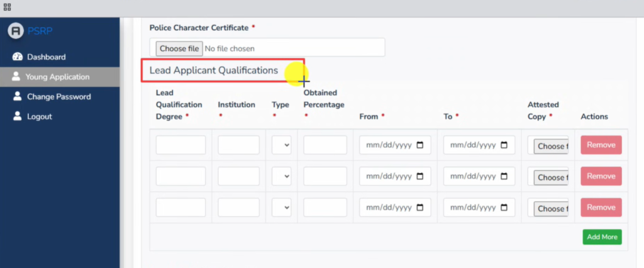Open the Dashboard menu item
Image resolution: width=644 pixels, height=268 pixels.
(46, 57)
